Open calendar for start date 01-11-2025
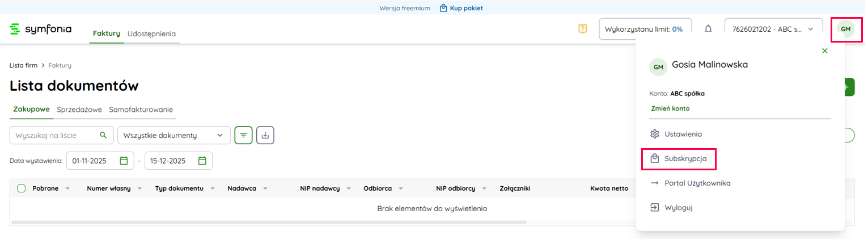The image size is (868, 239). click(124, 161)
